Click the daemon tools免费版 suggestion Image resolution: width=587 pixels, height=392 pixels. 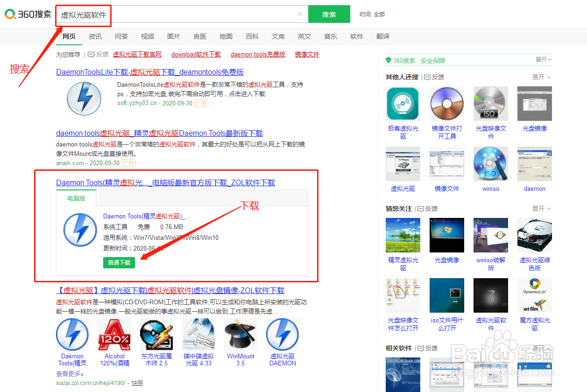pyautogui.click(x=258, y=55)
